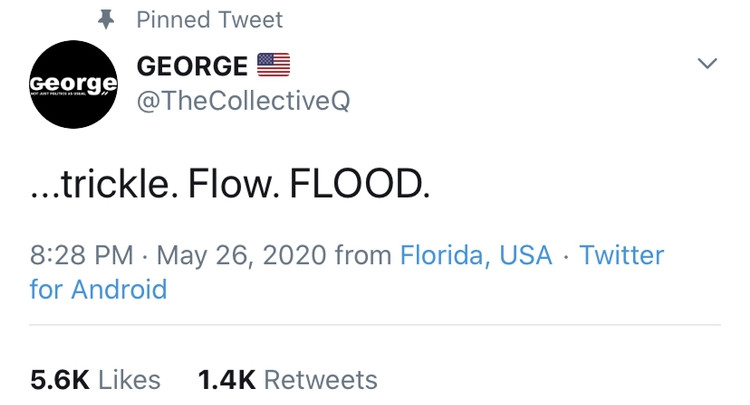Expand the tweet options chevron
This screenshot has height=405, width=750.
point(707,64)
